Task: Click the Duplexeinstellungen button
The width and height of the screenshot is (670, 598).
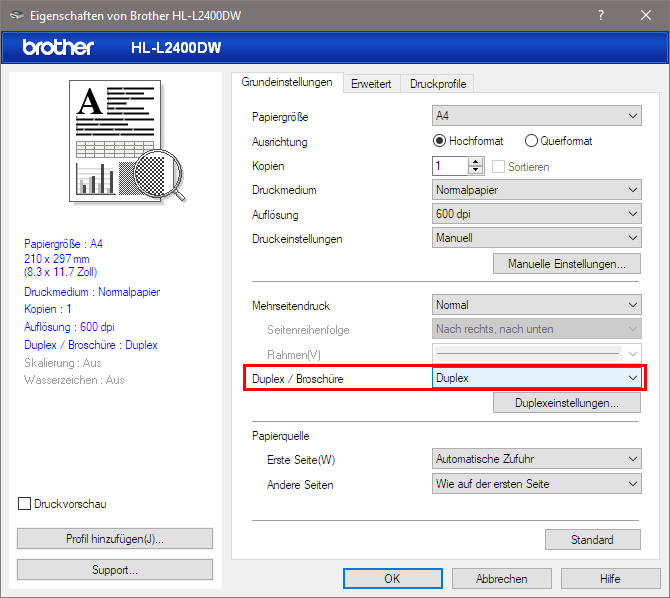Action: click(x=567, y=403)
